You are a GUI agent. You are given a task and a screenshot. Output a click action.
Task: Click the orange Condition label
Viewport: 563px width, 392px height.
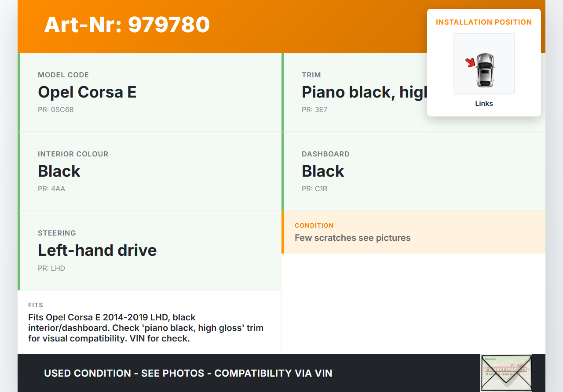(314, 225)
